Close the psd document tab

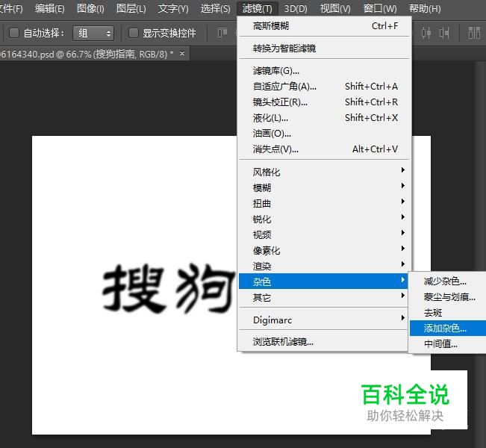click(x=182, y=54)
